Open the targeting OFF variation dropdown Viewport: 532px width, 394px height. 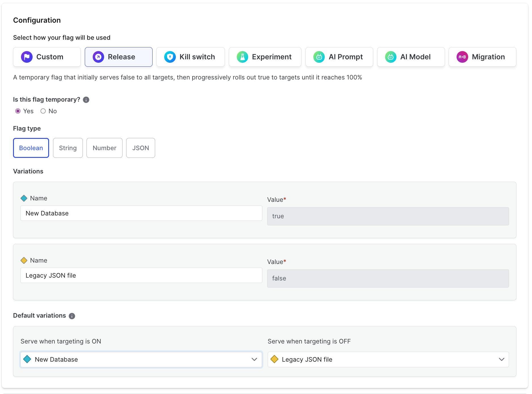[x=388, y=359]
